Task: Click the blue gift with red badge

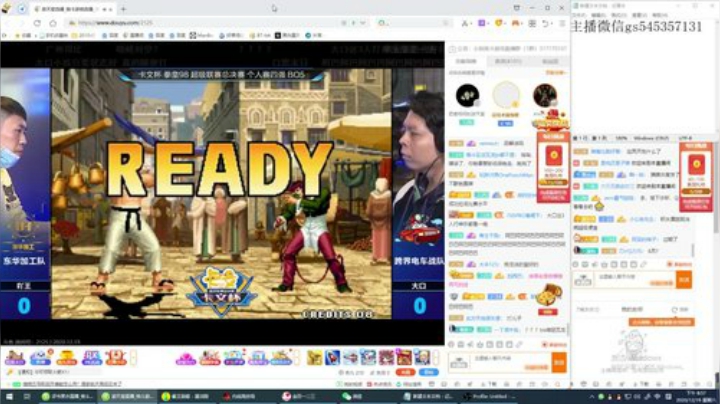Action: [40, 358]
